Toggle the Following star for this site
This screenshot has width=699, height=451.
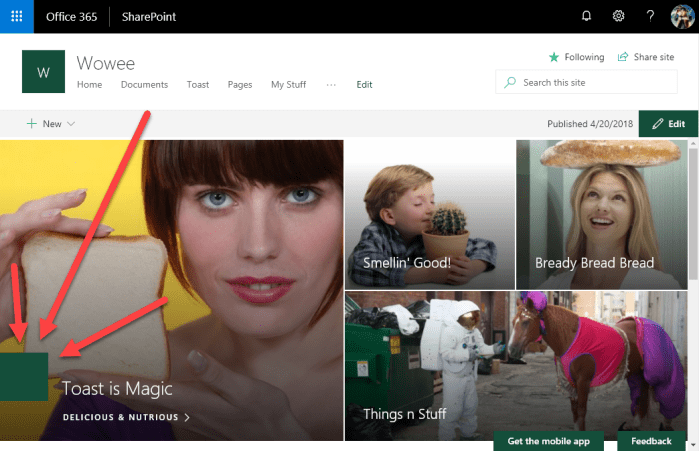[554, 57]
